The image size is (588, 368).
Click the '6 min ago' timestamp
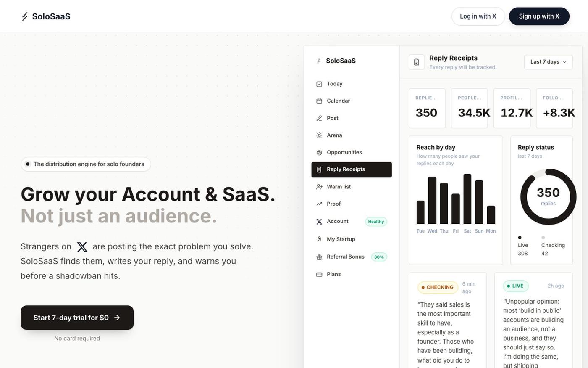point(469,288)
